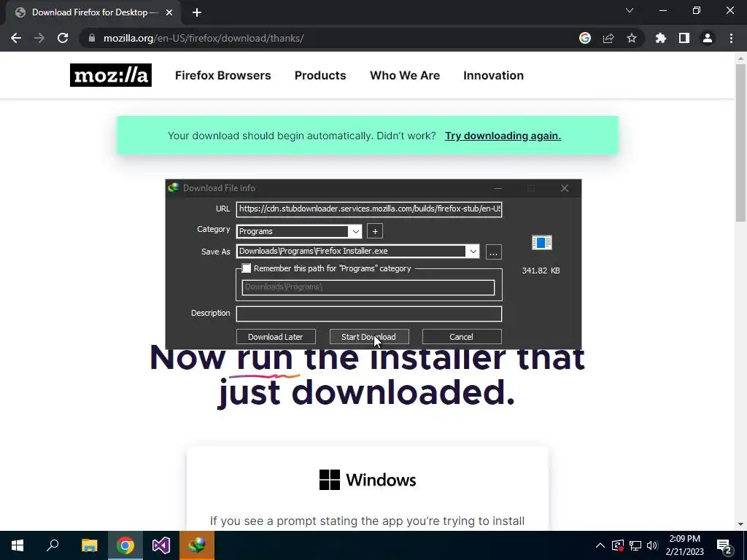Toggle Chrome side panel icon
Screen dimensions: 747x560
(x=684, y=38)
